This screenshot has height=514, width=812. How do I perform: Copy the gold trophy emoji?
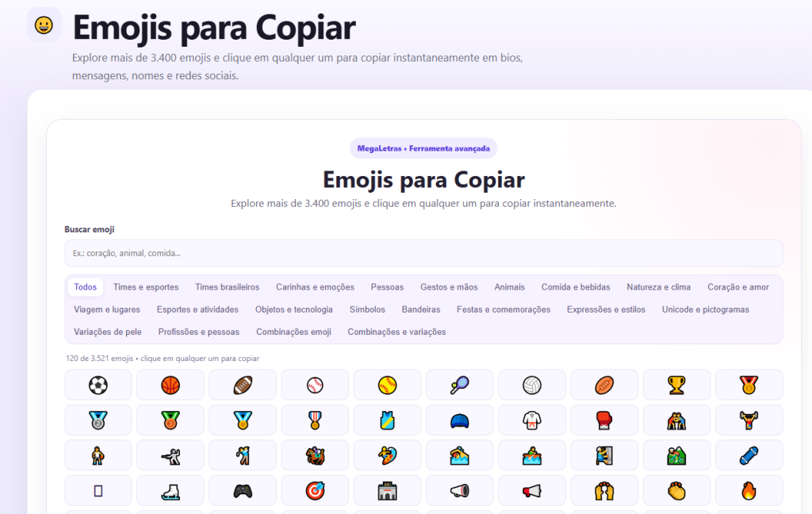pos(676,385)
